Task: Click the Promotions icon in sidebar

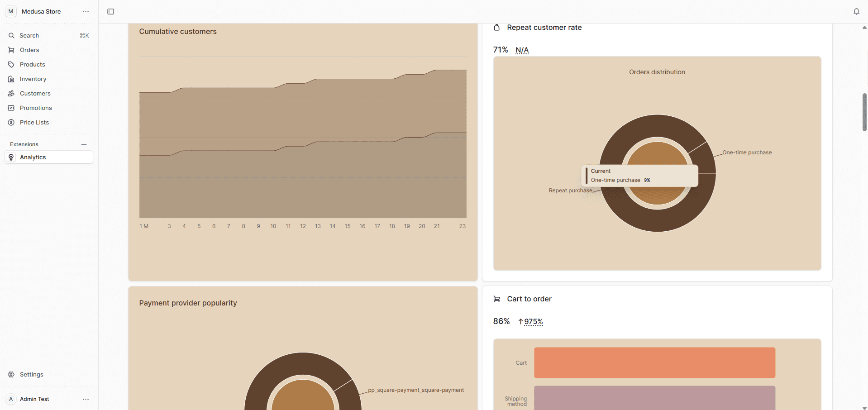Action: [x=11, y=108]
